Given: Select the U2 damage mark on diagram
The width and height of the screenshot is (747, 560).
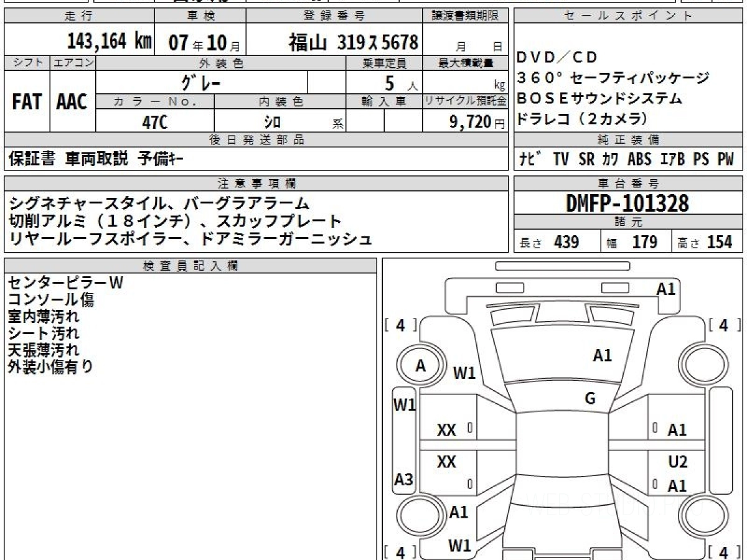Looking at the screenshot, I should (678, 462).
